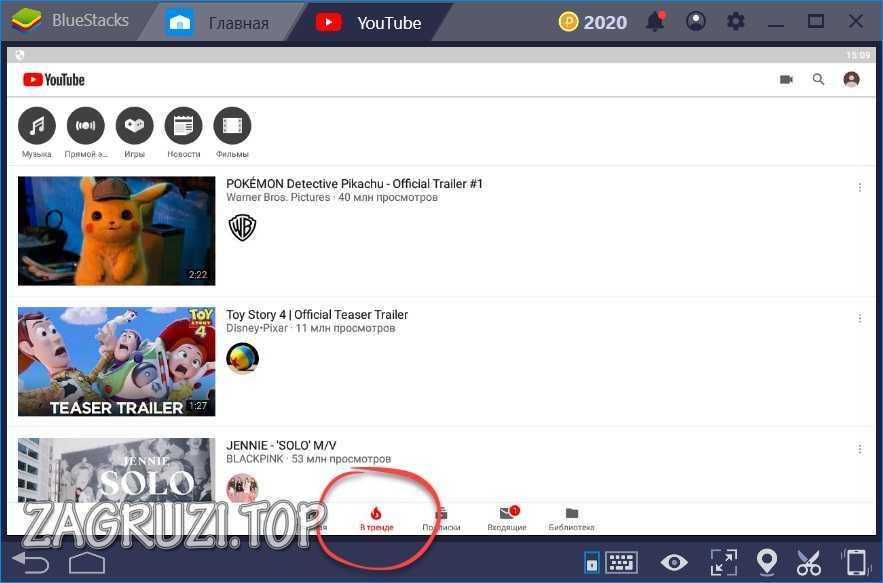Select the YouTube BlueStacks tab
883x583 pixels.
click(369, 23)
